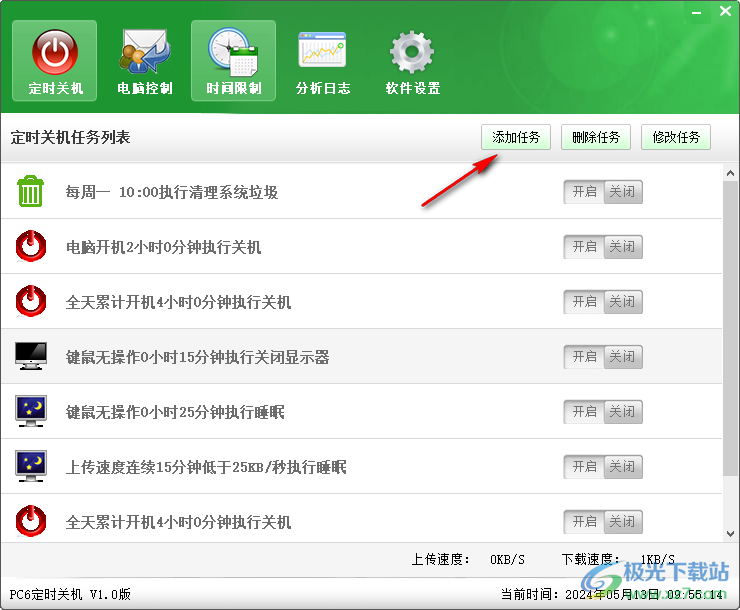
Task: Open the 时间限制 clock icon tab
Action: click(234, 61)
